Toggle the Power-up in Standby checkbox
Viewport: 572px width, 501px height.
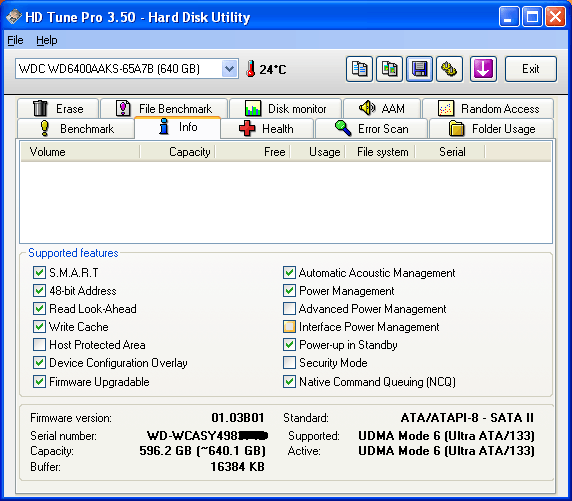pos(289,344)
